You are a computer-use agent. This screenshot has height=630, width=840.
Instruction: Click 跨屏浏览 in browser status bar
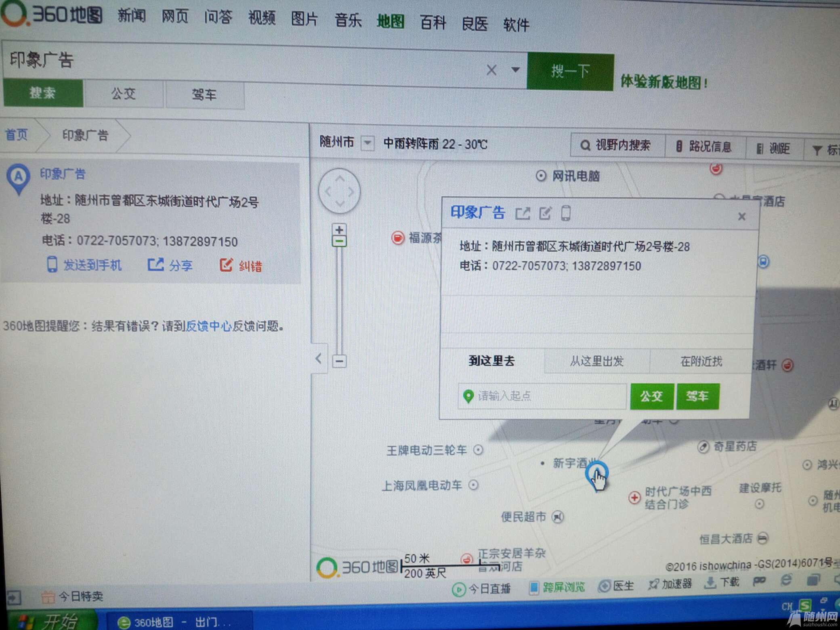point(557,587)
